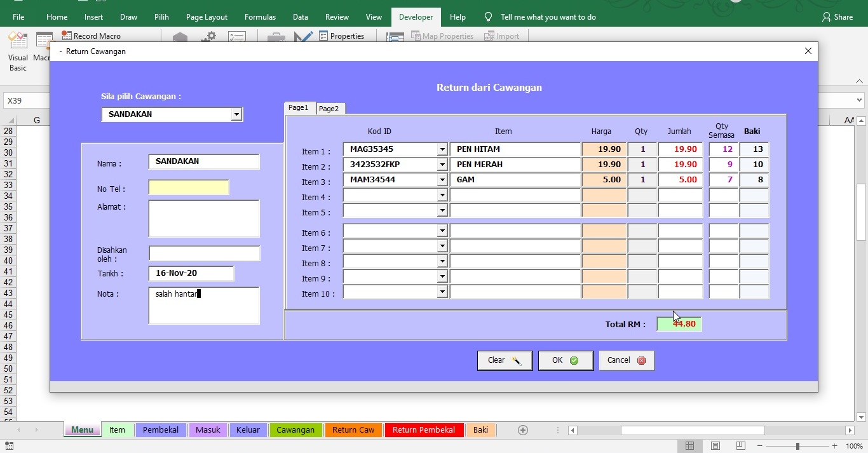This screenshot has height=453, width=868.
Task: Click the No Tel input field
Action: click(189, 187)
